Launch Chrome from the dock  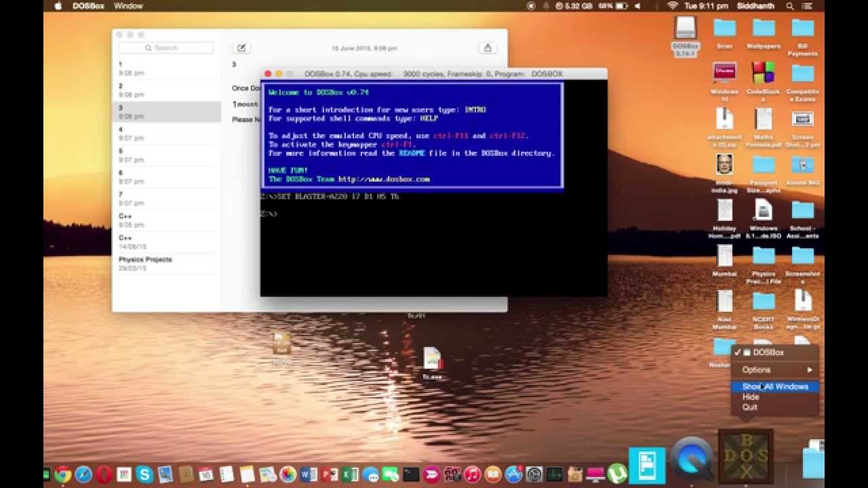pos(63,474)
